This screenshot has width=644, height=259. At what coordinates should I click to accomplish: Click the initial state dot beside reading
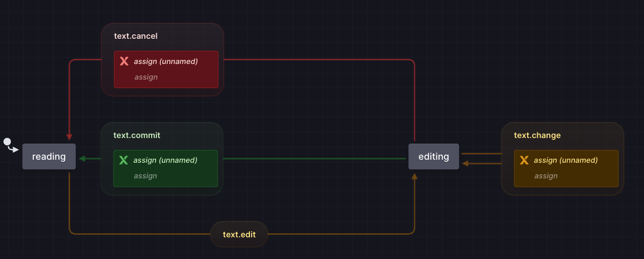7,142
